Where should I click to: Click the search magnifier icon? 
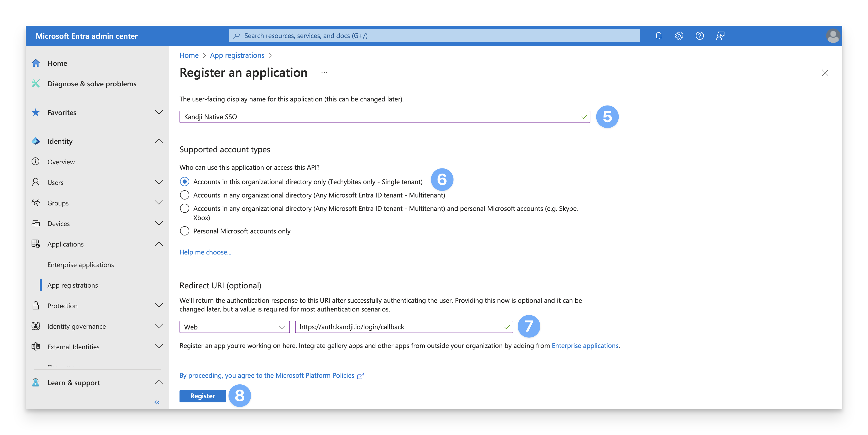237,35
